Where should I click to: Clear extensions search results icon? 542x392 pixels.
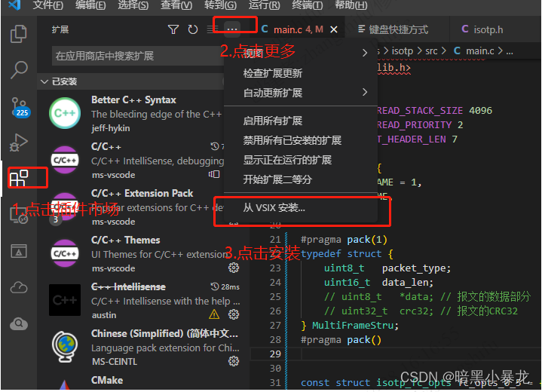[x=210, y=29]
